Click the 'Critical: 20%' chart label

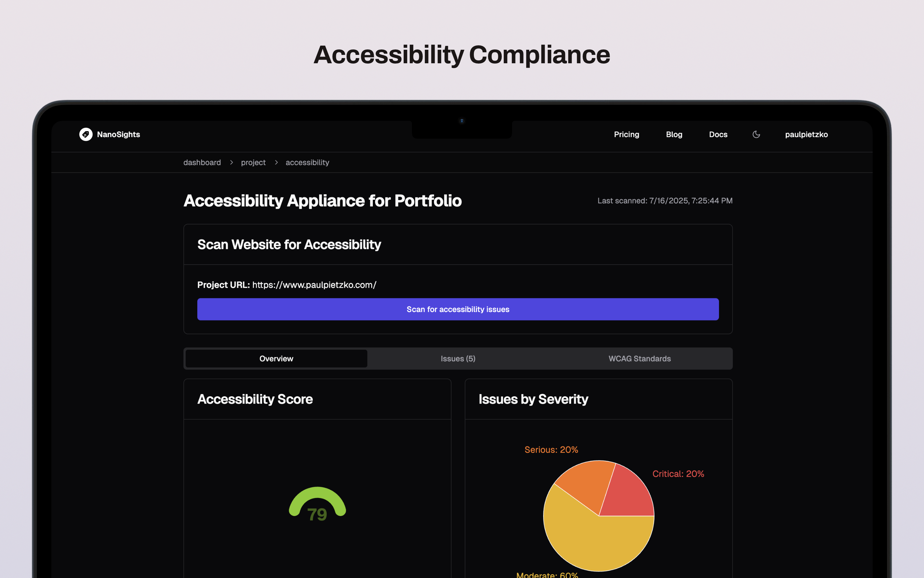[678, 474]
